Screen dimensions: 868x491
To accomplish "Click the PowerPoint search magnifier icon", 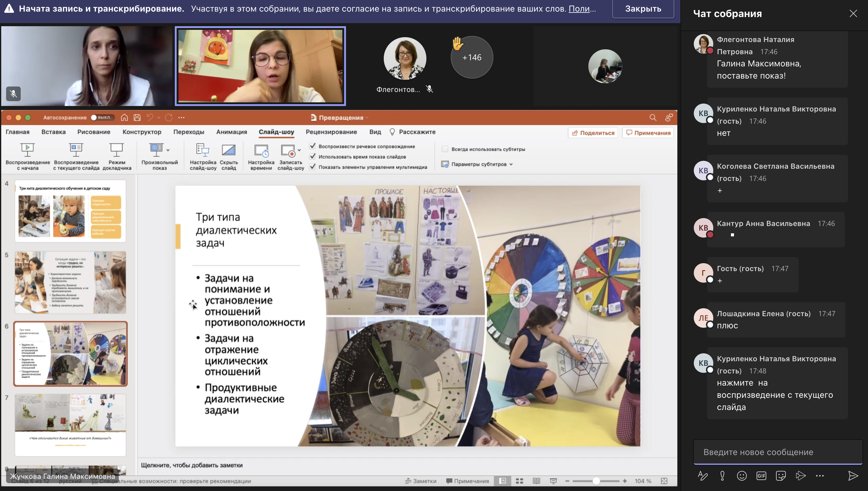I will (x=653, y=117).
